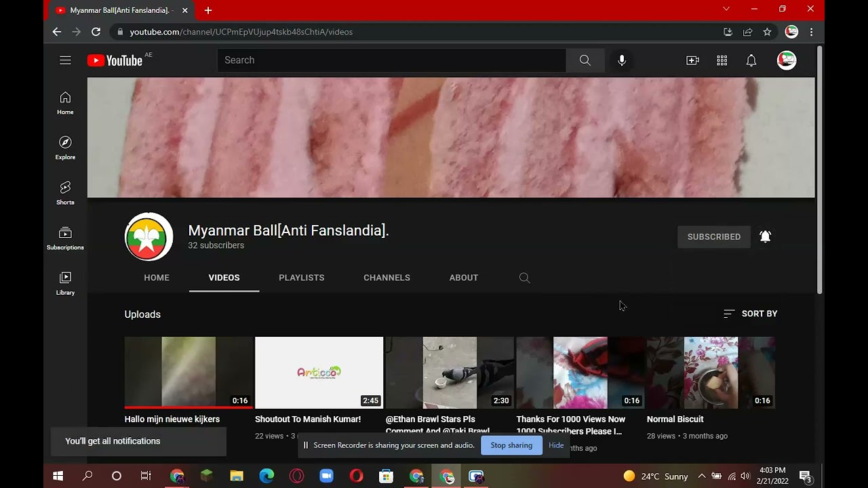Open Shorts in sidebar
Viewport: 868px width, 488px height.
click(x=65, y=193)
